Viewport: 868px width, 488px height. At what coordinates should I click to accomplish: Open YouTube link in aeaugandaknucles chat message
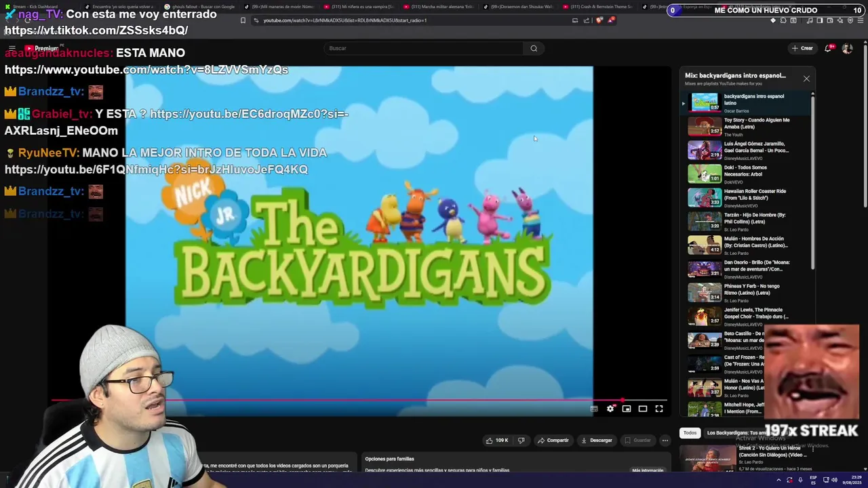(146, 70)
